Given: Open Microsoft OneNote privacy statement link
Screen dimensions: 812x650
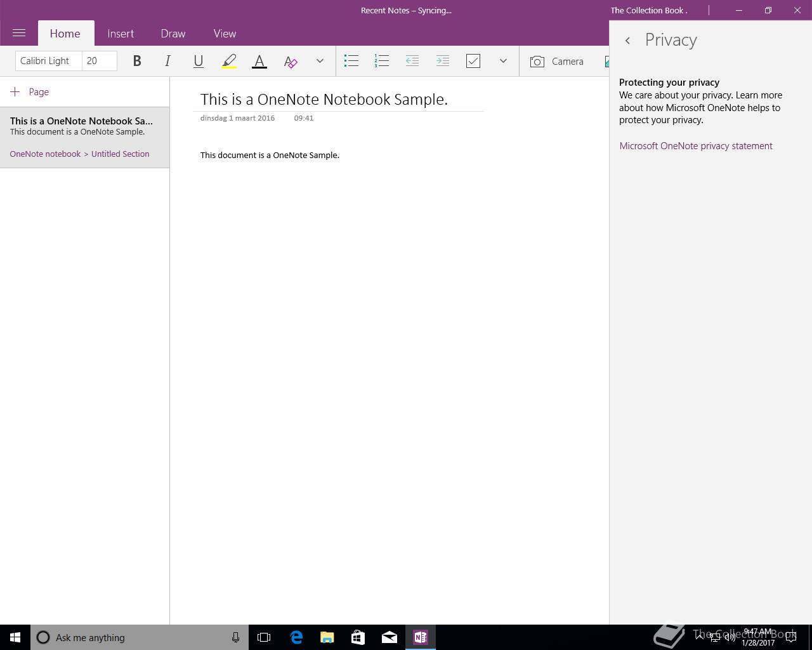Looking at the screenshot, I should tap(696, 146).
